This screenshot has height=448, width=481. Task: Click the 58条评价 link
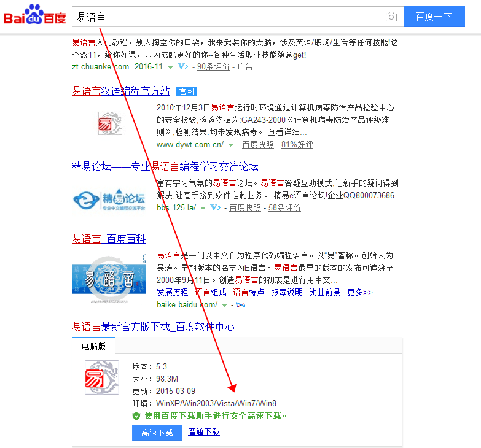(284, 208)
